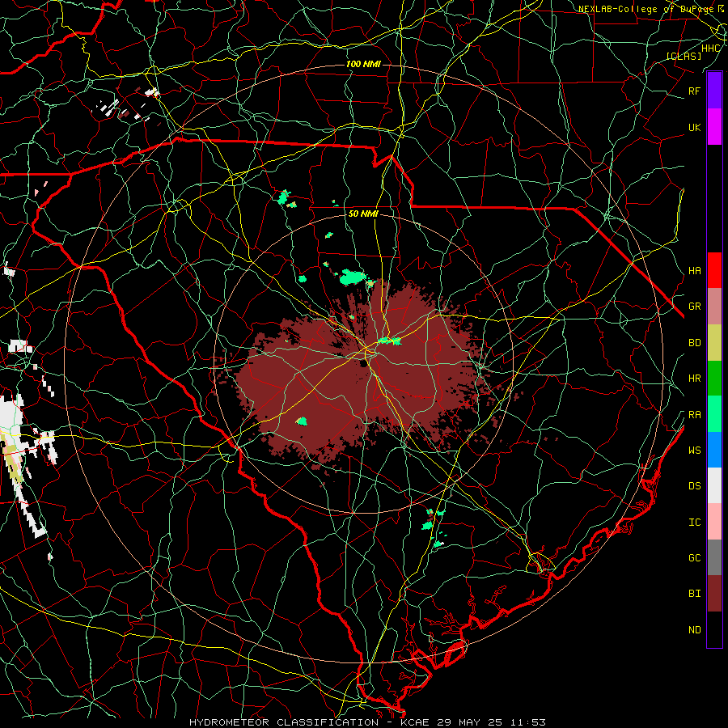Click the BD legend label
The image size is (728, 728).
pos(694,343)
